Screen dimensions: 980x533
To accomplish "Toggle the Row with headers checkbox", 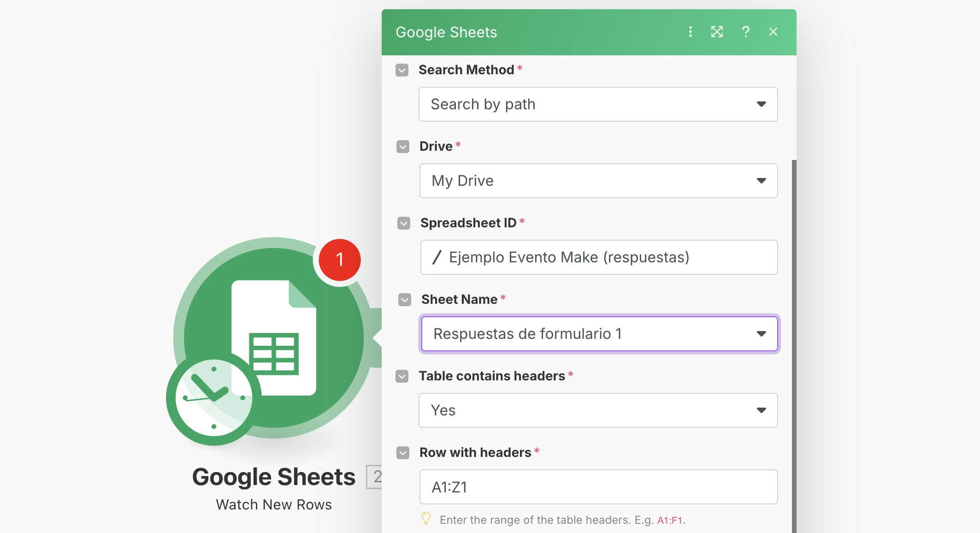I will tap(403, 453).
